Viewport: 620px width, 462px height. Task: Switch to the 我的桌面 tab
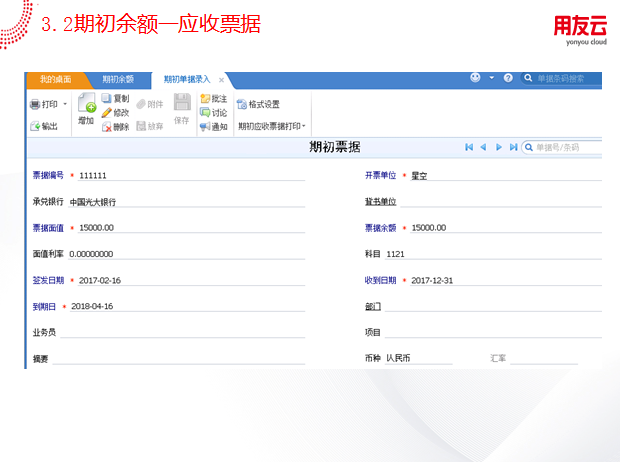coord(55,80)
